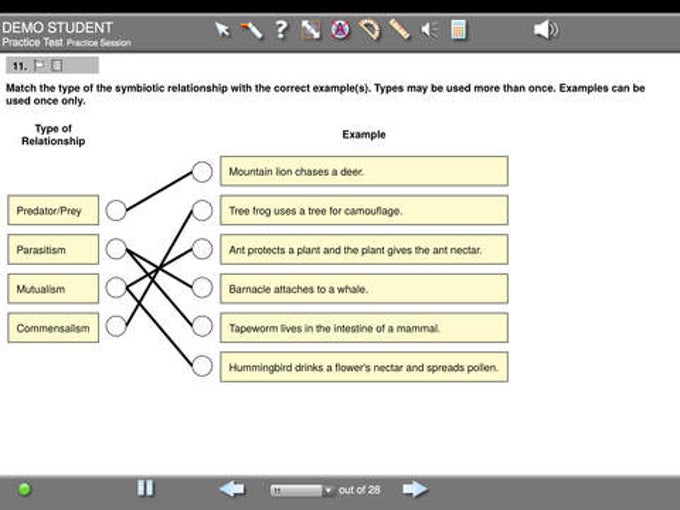
Task: Select the circle beside Mountain lion example
Action: pos(202,172)
